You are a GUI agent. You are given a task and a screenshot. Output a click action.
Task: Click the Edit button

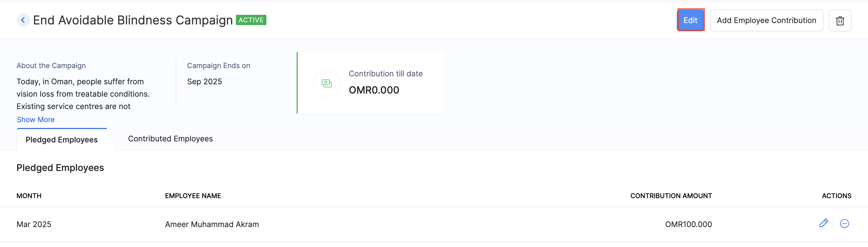coord(690,20)
